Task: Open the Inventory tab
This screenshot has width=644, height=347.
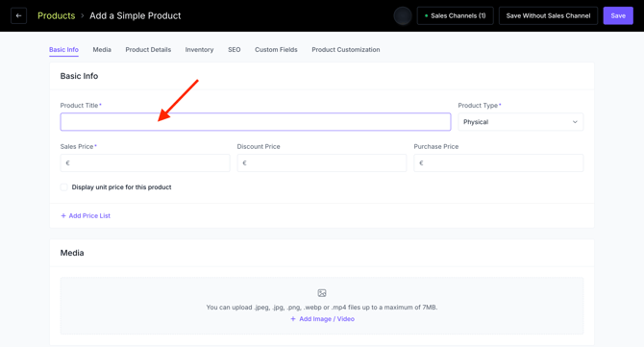Action: (199, 49)
